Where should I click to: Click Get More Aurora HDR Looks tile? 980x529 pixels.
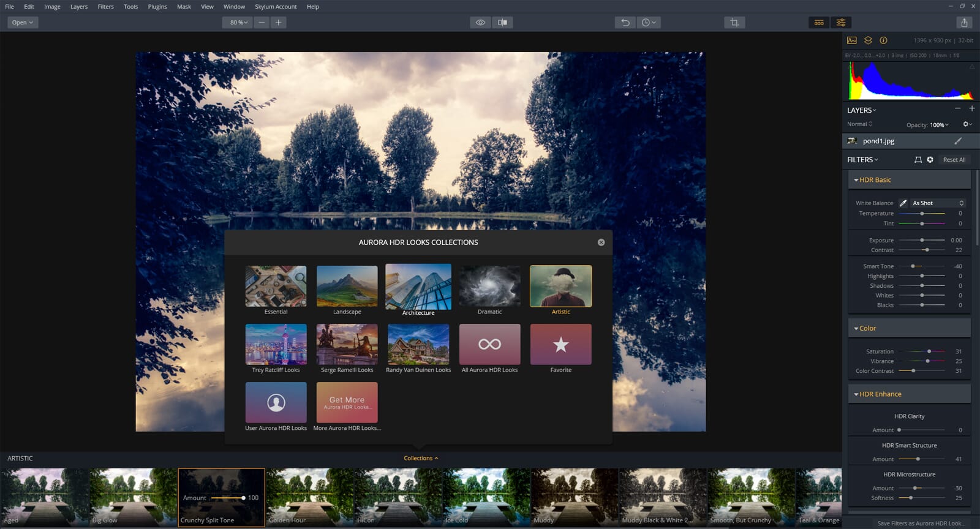click(347, 402)
